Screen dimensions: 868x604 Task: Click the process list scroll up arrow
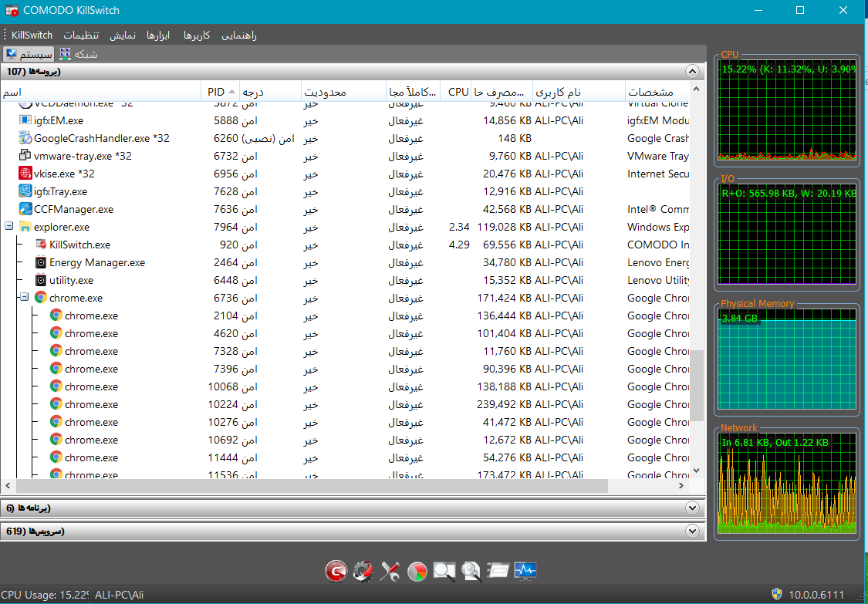click(697, 89)
